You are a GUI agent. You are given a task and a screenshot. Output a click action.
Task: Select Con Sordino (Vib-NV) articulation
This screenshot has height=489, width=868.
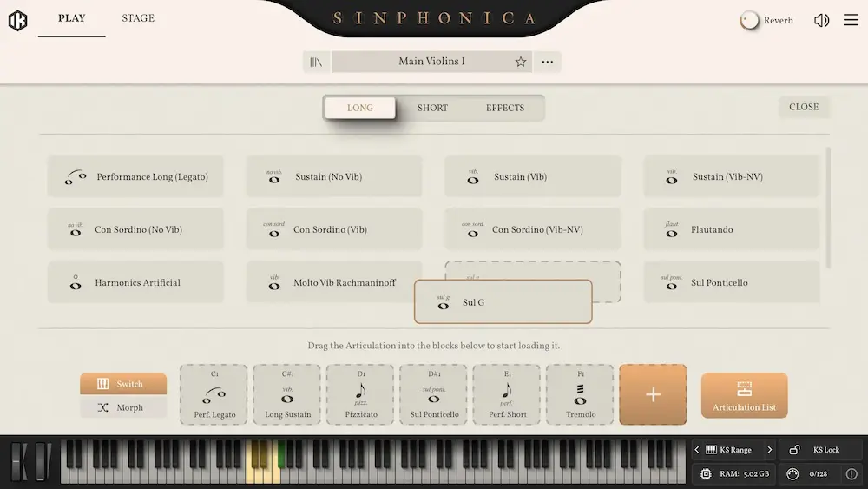pyautogui.click(x=533, y=229)
